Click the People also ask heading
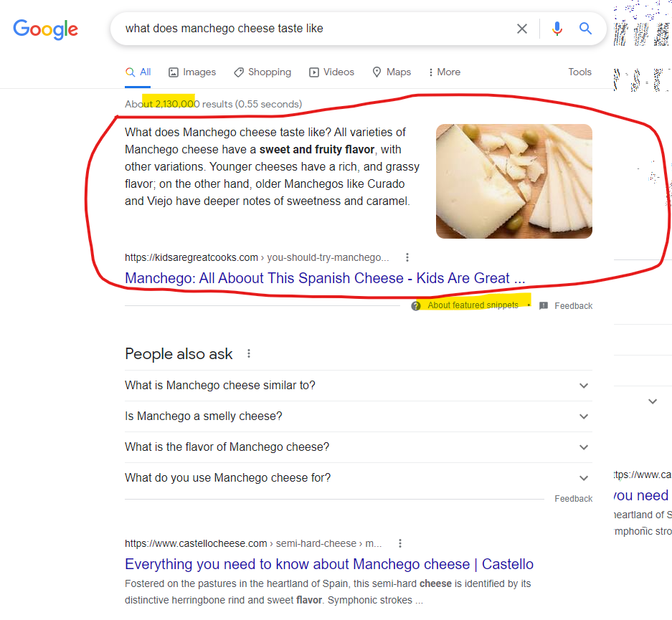The image size is (672, 620). tap(179, 354)
